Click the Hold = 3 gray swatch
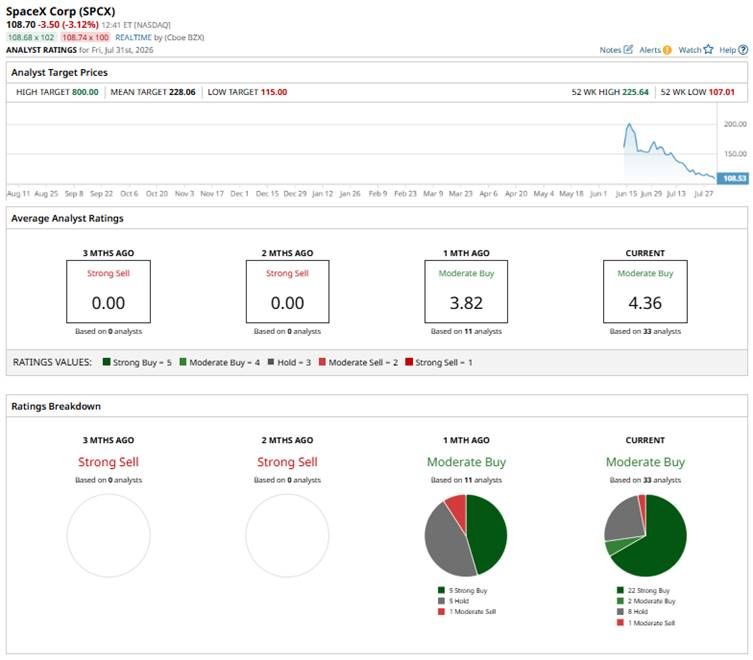 pos(271,362)
